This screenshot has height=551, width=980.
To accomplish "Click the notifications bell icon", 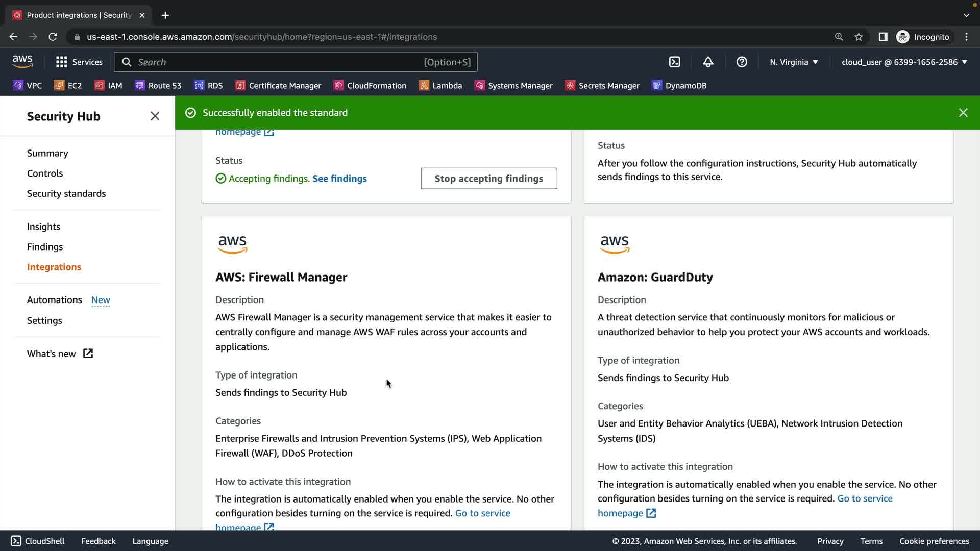I will point(708,62).
